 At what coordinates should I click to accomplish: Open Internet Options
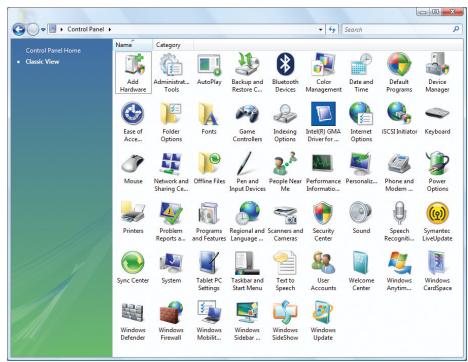click(361, 123)
